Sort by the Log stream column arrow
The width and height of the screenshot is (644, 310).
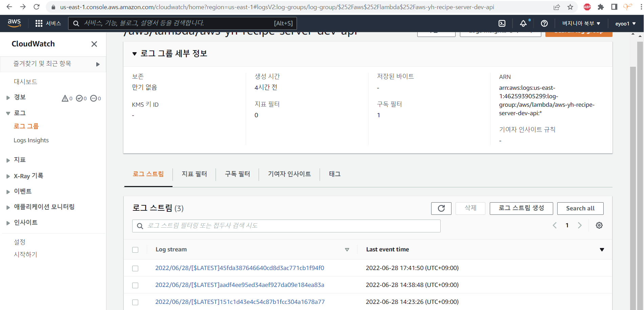pos(347,250)
